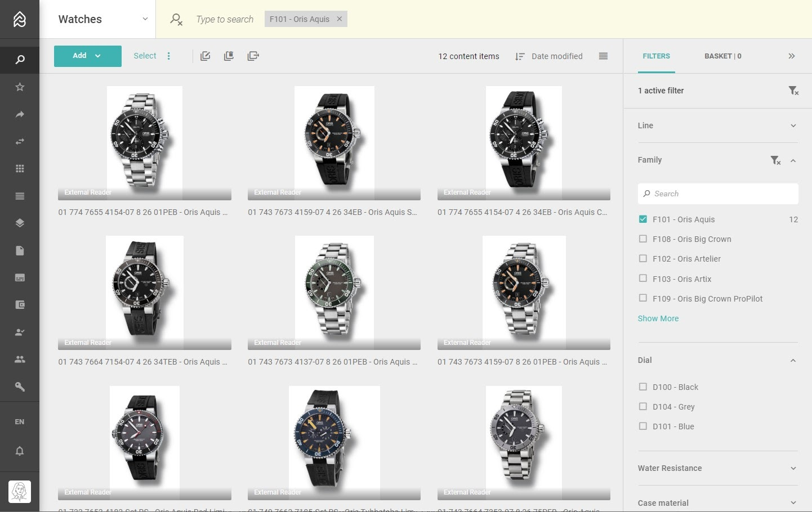Click the transfer arrows sidebar icon
Image resolution: width=812 pixels, height=512 pixels.
[x=20, y=141]
